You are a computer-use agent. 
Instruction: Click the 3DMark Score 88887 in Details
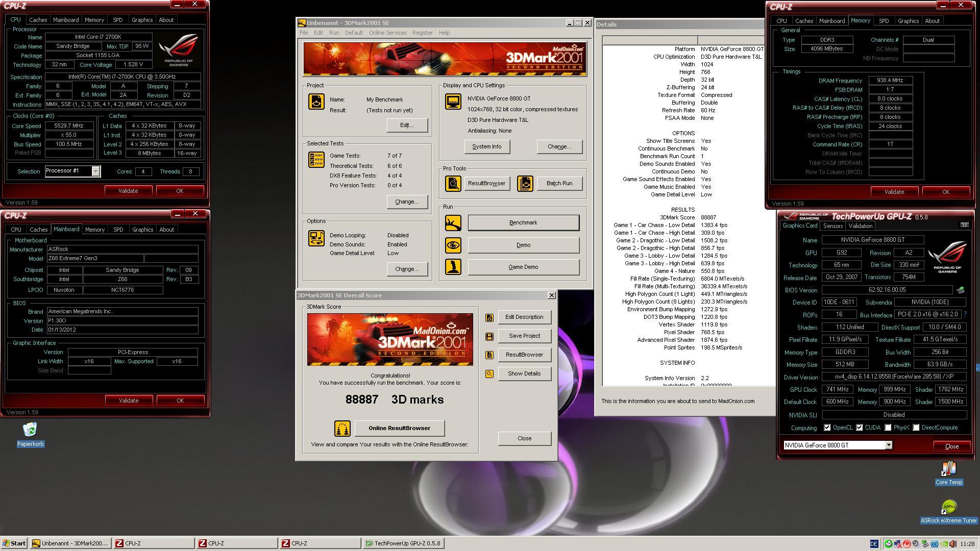pyautogui.click(x=708, y=218)
